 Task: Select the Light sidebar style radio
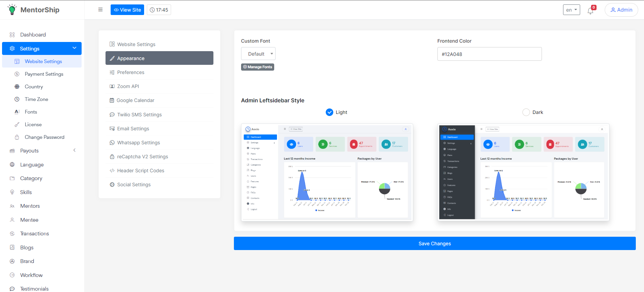coord(330,112)
